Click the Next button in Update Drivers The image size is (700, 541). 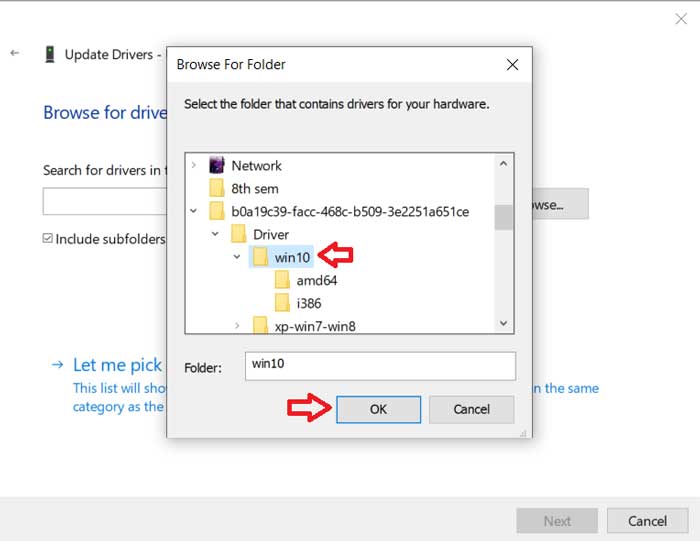click(x=557, y=521)
